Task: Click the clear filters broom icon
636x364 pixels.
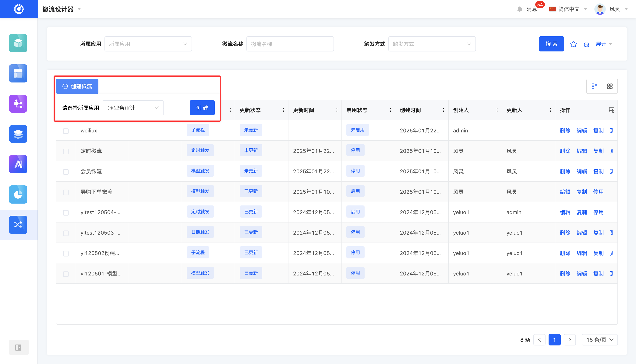Action: point(586,44)
